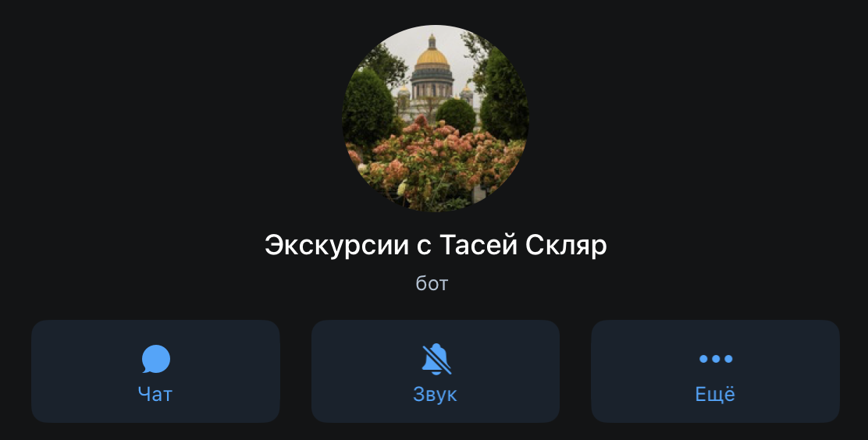Click the surname Скляр in the title
Viewport: 868px width, 440px height.
click(x=566, y=245)
